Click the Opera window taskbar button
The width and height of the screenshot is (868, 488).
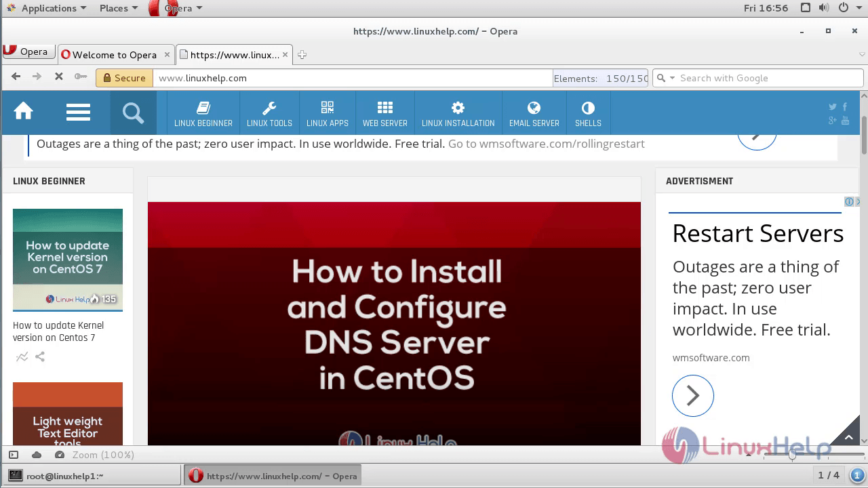[273, 476]
